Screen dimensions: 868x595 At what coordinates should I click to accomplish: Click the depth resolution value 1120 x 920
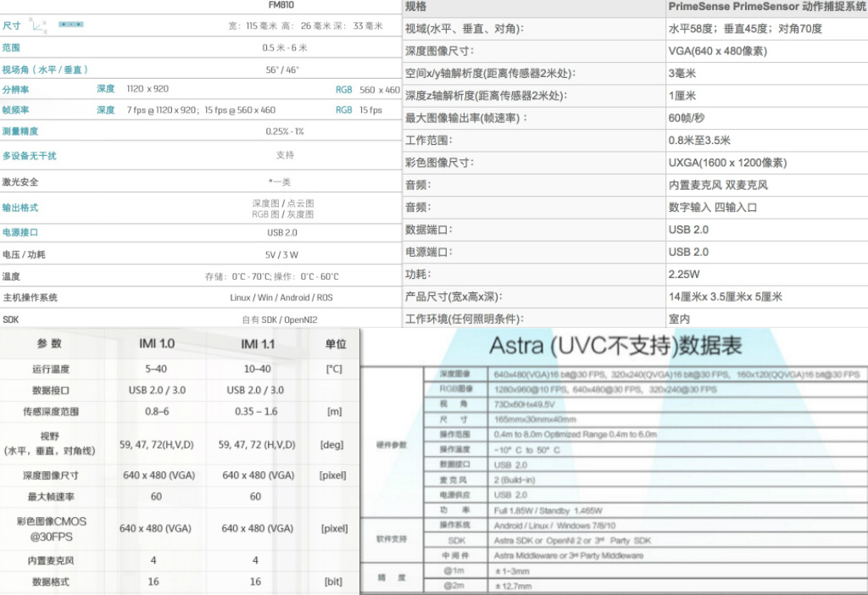pyautogui.click(x=147, y=88)
